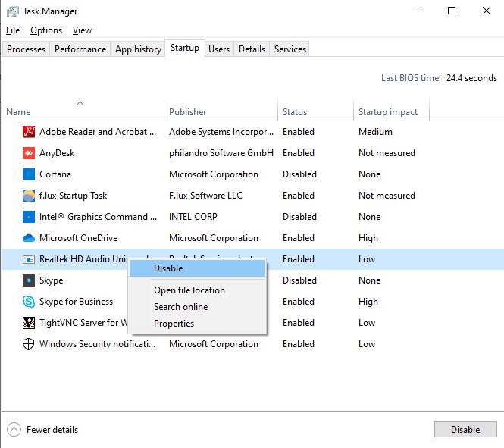
Task: Click the 24.4 seconds BIOS time value
Action: click(471, 78)
